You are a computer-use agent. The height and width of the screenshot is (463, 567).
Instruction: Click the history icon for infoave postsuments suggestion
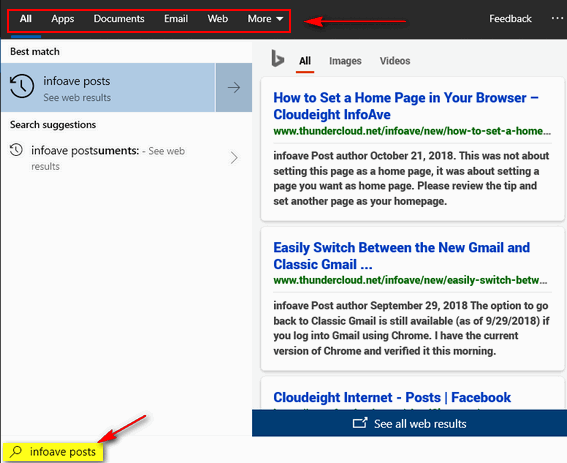coord(16,150)
